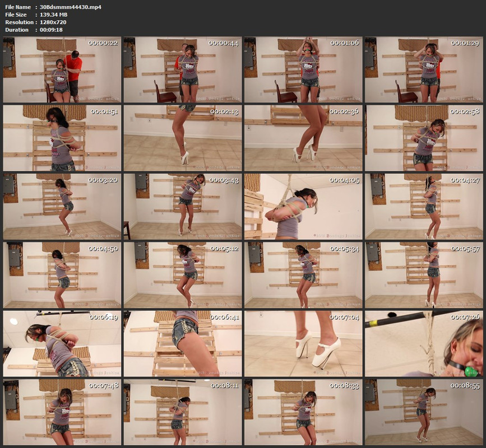Image resolution: width=486 pixels, height=448 pixels.
Task: Open the frame at 00:05:12
Action: point(183,275)
